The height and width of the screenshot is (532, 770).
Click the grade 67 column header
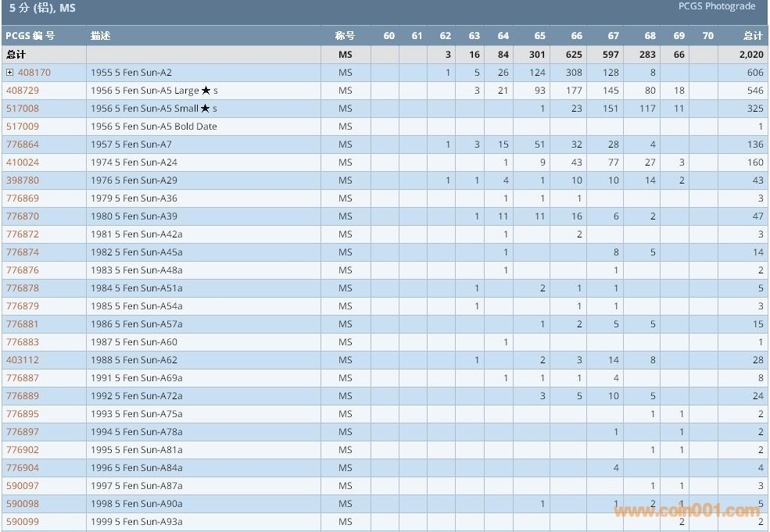[613, 36]
